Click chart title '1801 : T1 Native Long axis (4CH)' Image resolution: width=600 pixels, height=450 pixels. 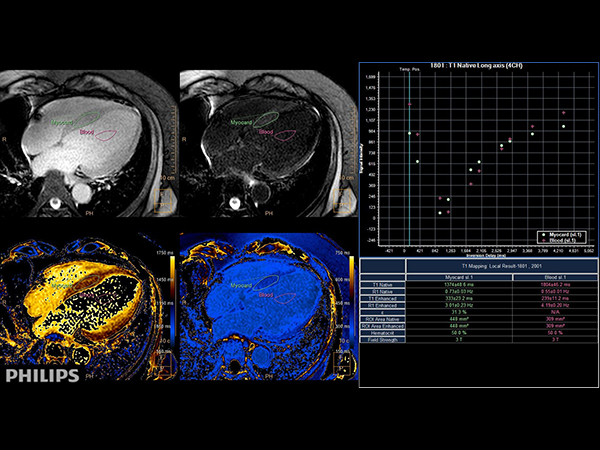pos(476,65)
